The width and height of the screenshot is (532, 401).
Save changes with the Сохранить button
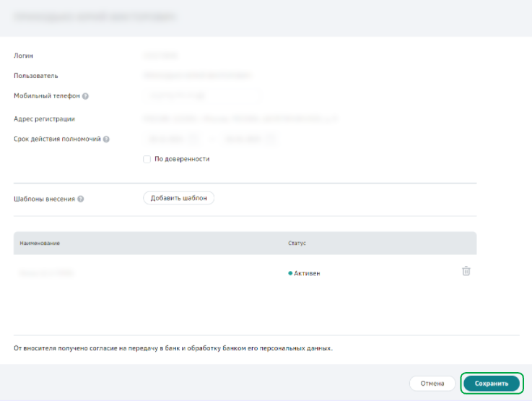pos(491,383)
